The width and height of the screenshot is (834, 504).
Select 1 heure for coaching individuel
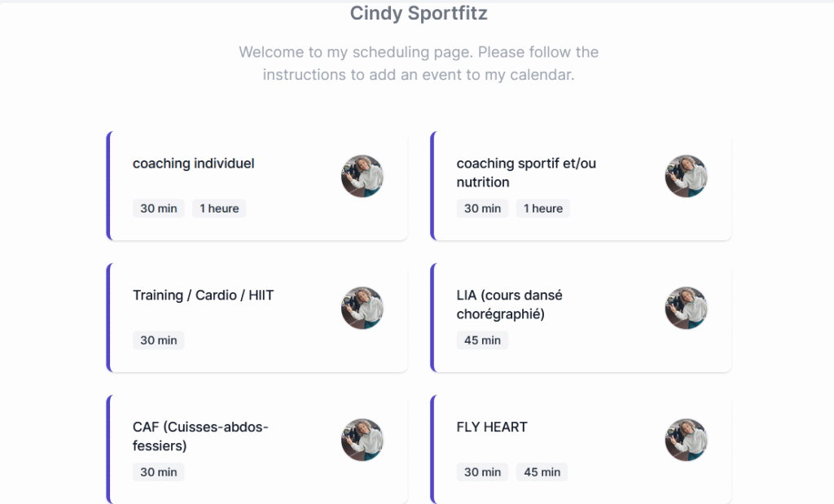click(219, 208)
